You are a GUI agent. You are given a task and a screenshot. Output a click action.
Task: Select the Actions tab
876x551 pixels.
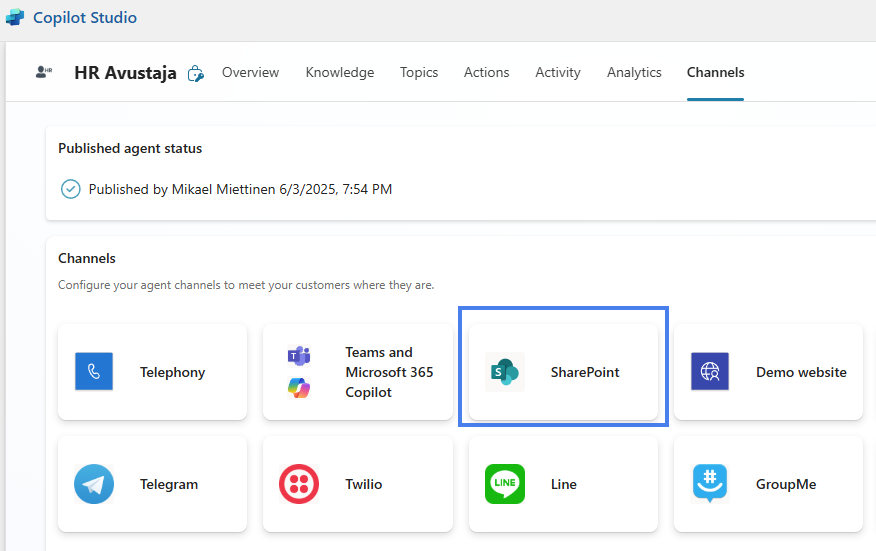(487, 72)
